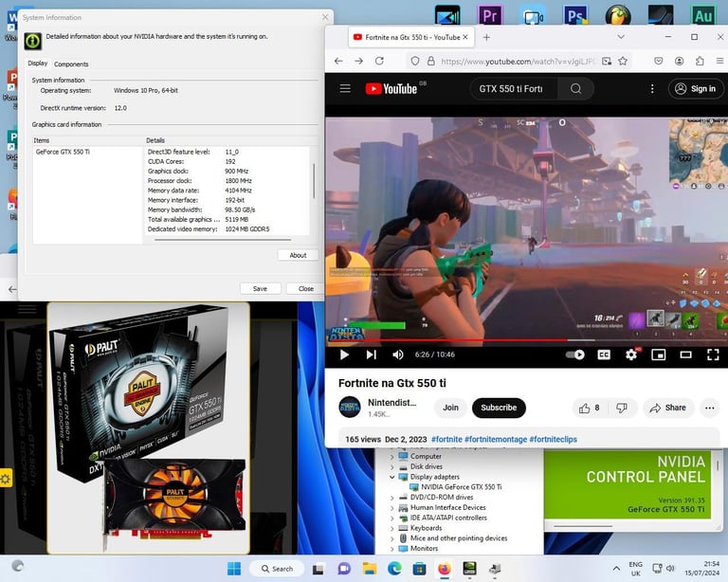Screen dimensions: 728x582
Task: Expand Mice and other pointing devices
Action: [391, 537]
